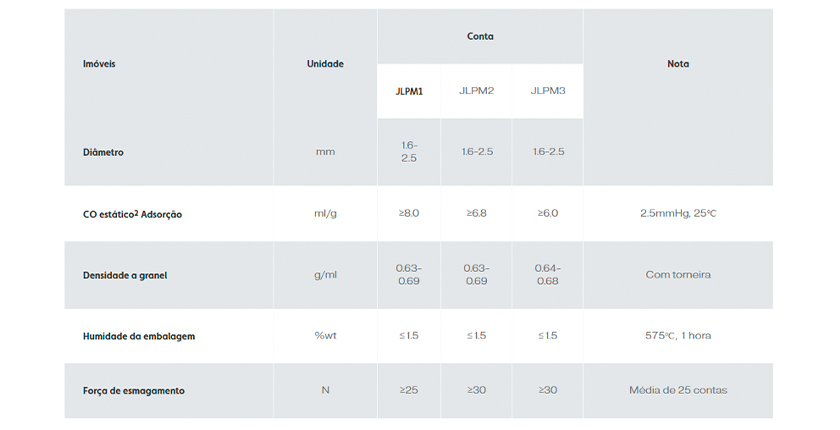Click the 575°C, 1 hora note
Image resolution: width=840 pixels, height=430 pixels.
pos(678,335)
